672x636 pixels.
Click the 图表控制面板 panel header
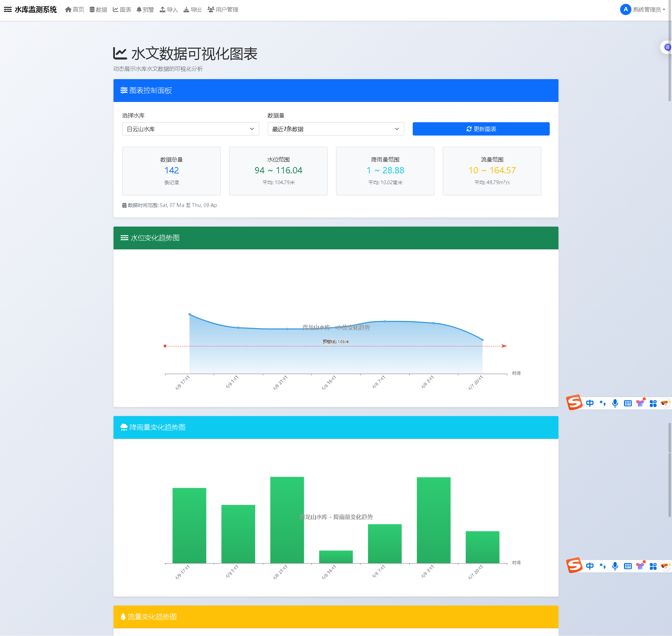[x=336, y=90]
